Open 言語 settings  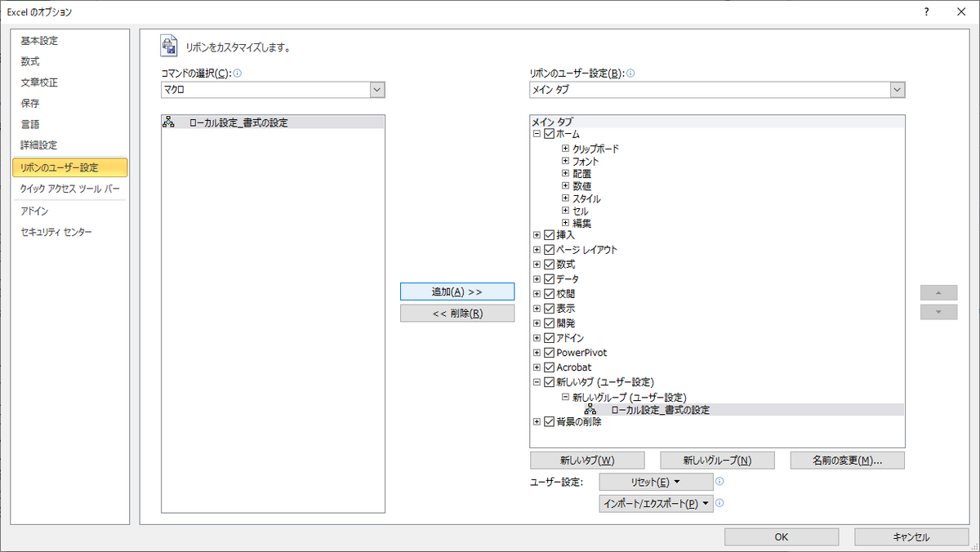coord(69,125)
